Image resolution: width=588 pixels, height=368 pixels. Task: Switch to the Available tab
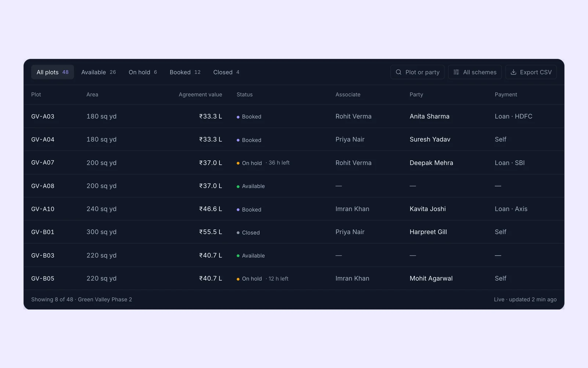click(x=98, y=72)
